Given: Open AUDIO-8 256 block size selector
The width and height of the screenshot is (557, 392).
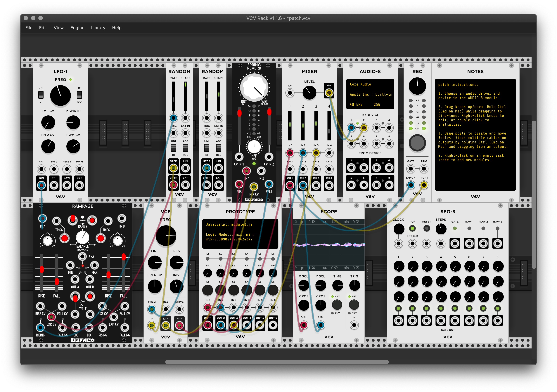Looking at the screenshot, I should tap(382, 105).
